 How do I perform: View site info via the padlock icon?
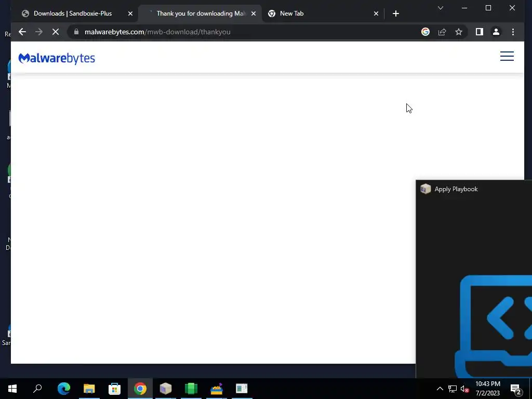click(76, 32)
